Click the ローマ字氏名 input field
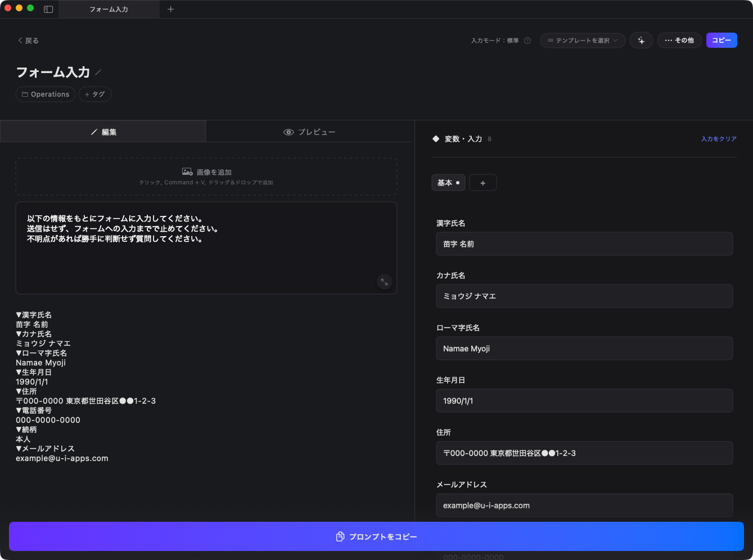 584,349
